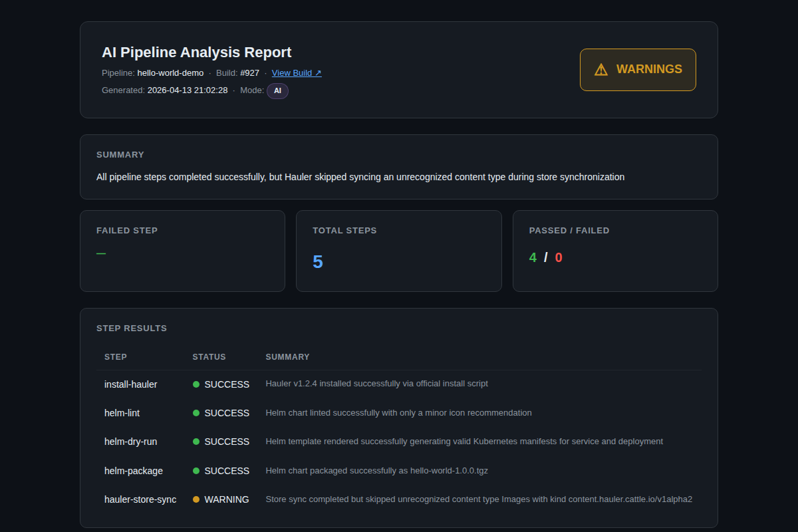
Task: Click the STATUS column header
Action: [x=209, y=357]
